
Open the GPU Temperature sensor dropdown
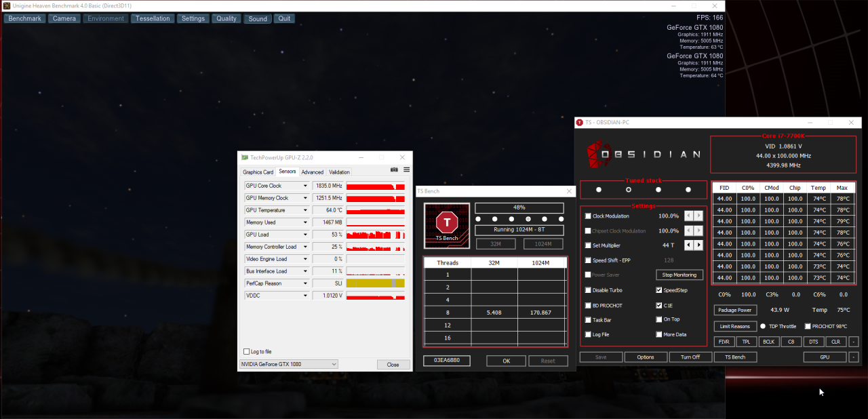[x=305, y=210]
